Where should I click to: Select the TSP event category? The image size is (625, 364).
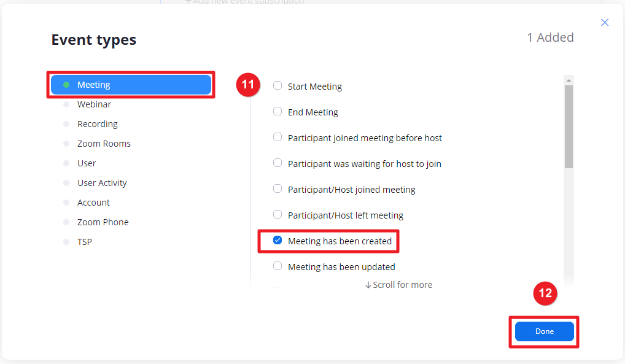tap(85, 242)
